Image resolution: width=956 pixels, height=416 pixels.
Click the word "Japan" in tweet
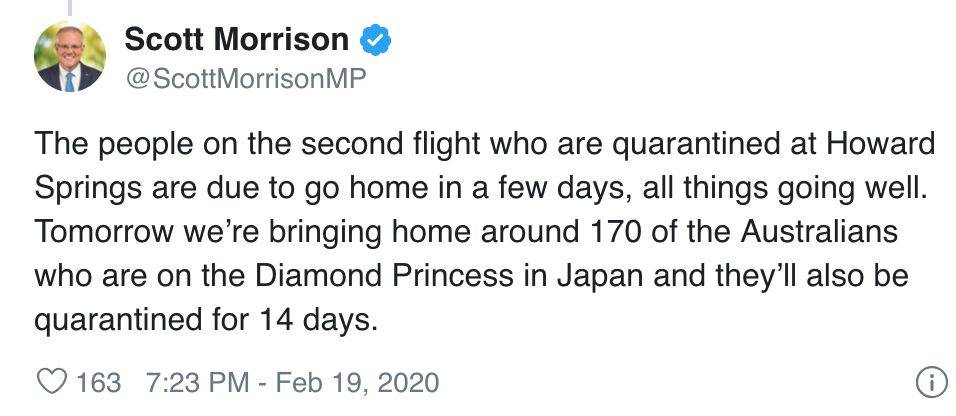coord(600,278)
